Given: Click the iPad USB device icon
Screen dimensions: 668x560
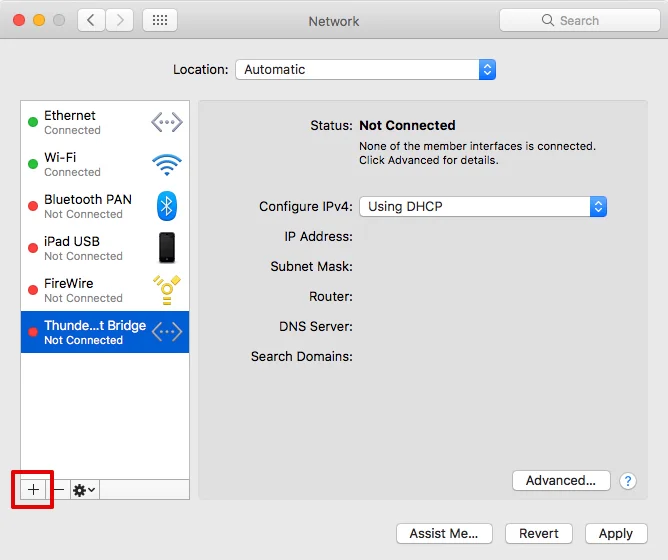Looking at the screenshot, I should pos(166,248).
